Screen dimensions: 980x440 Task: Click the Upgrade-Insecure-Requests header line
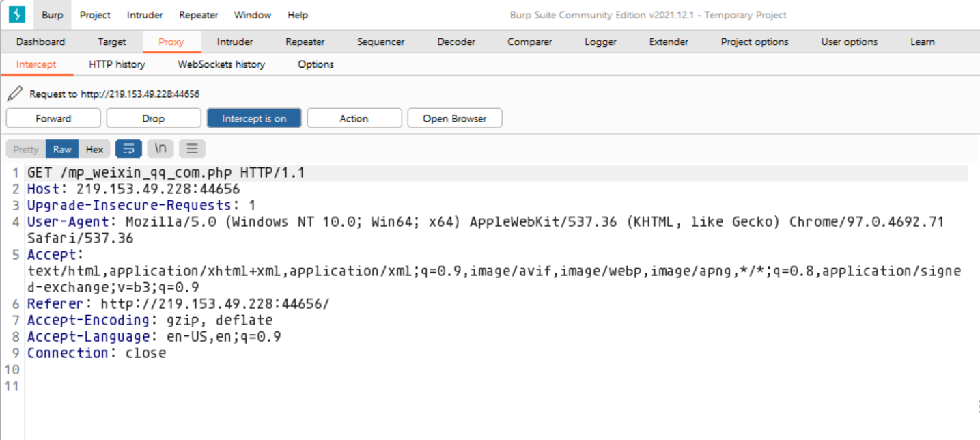point(141,205)
